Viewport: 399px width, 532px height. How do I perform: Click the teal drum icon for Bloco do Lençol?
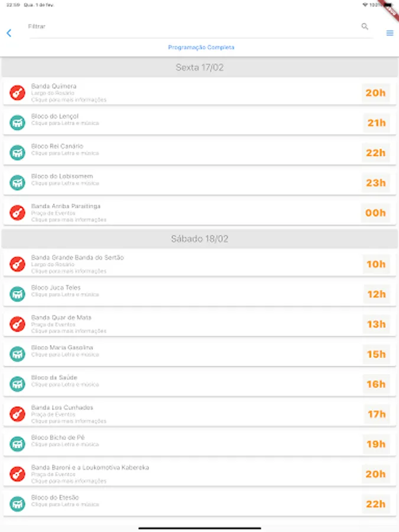(18, 123)
